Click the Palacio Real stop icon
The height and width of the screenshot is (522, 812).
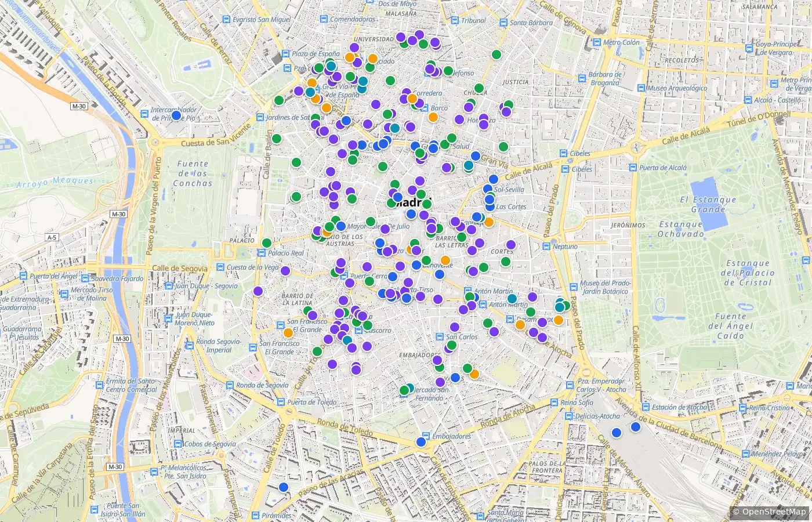(262, 253)
